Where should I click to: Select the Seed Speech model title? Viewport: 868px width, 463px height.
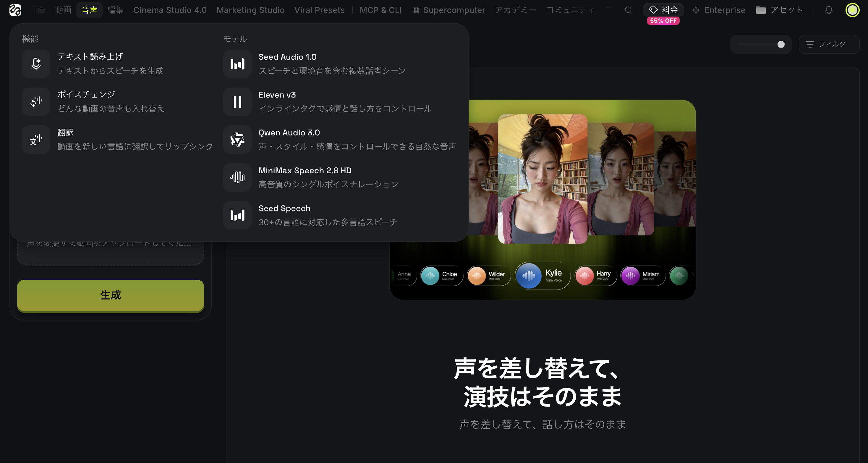click(x=284, y=208)
